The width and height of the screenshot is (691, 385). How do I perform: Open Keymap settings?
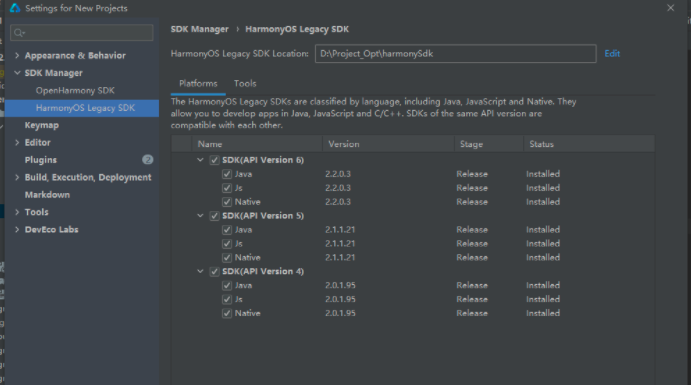point(42,126)
